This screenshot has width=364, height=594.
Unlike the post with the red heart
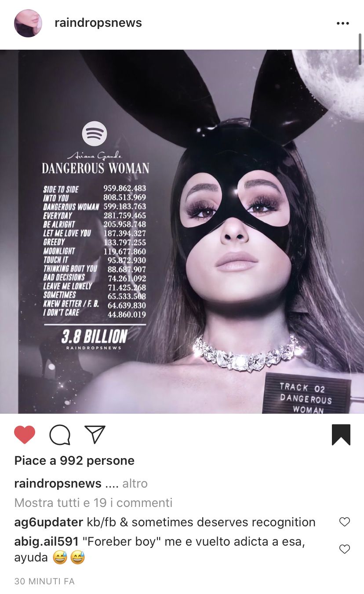pyautogui.click(x=25, y=435)
